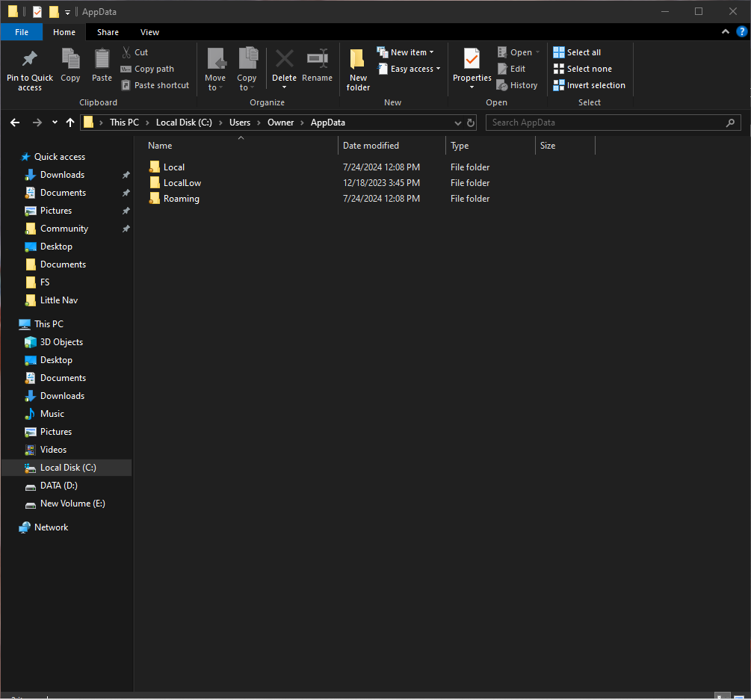Click the Search AppData field
751x700 pixels.
613,123
